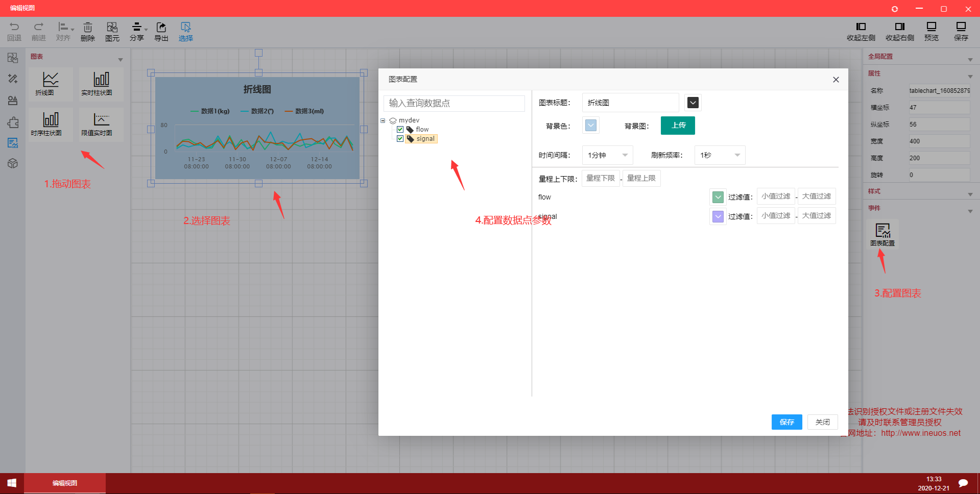Pick the 限值实时图 limit realtime chart component
The image size is (980, 494).
coord(101,124)
